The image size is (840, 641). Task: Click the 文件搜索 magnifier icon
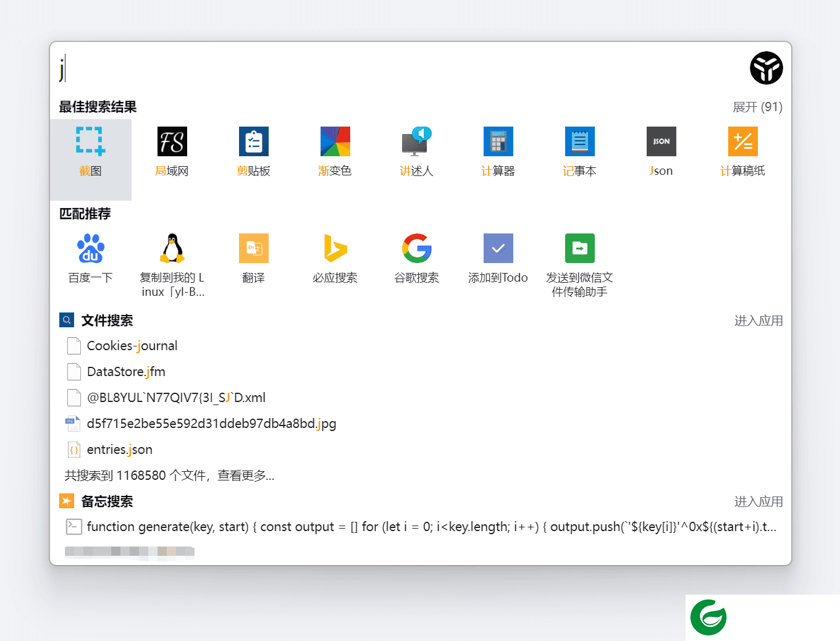click(x=67, y=320)
